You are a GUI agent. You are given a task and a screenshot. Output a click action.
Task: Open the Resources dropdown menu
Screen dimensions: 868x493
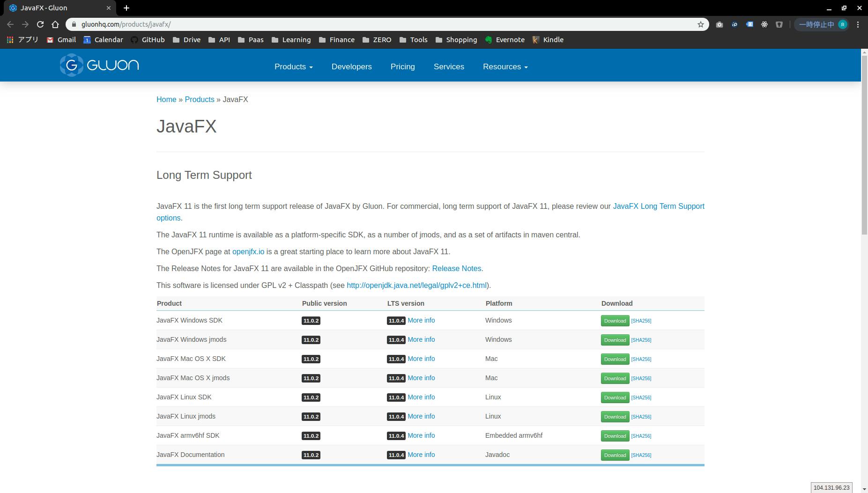[x=505, y=66]
